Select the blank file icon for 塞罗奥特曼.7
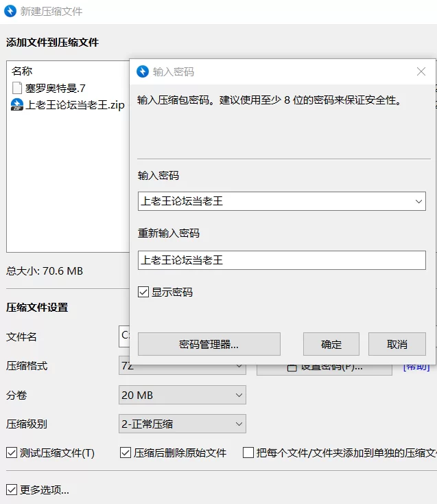 16,88
